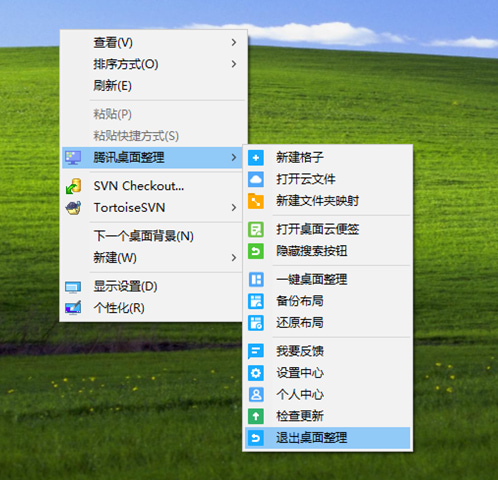Expand the 新建(W) submenu arrow
The width and height of the screenshot is (498, 480).
pos(234,258)
